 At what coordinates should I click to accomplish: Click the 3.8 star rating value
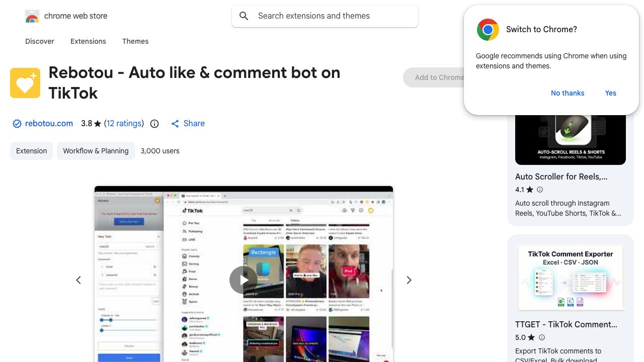(87, 124)
